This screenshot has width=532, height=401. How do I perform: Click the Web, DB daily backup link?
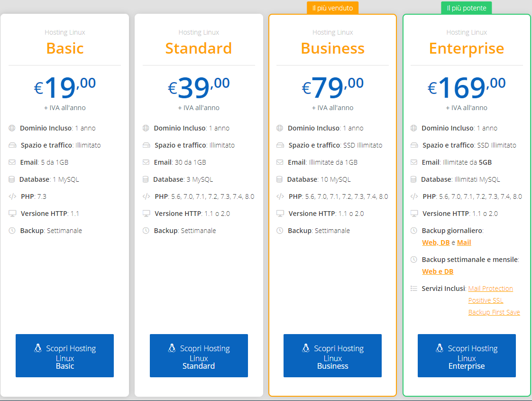436,242
